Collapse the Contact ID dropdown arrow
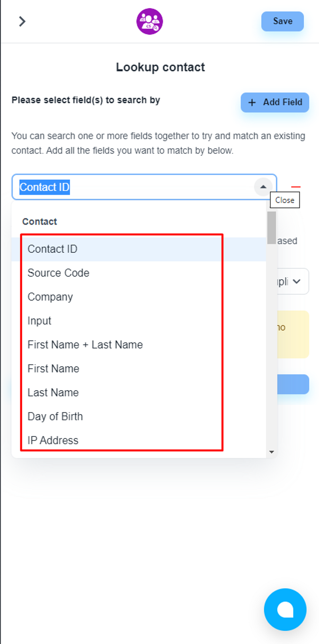Screen dimensions: 319x644 coord(263,187)
